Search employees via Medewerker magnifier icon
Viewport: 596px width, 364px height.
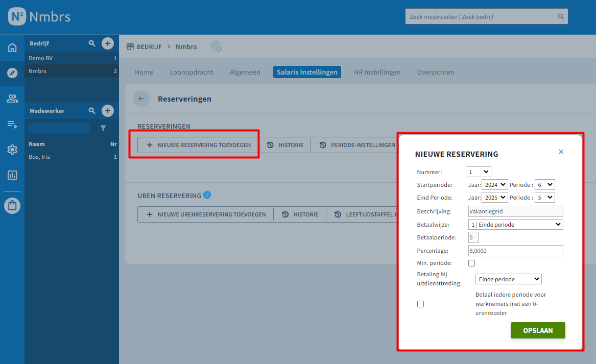92,111
